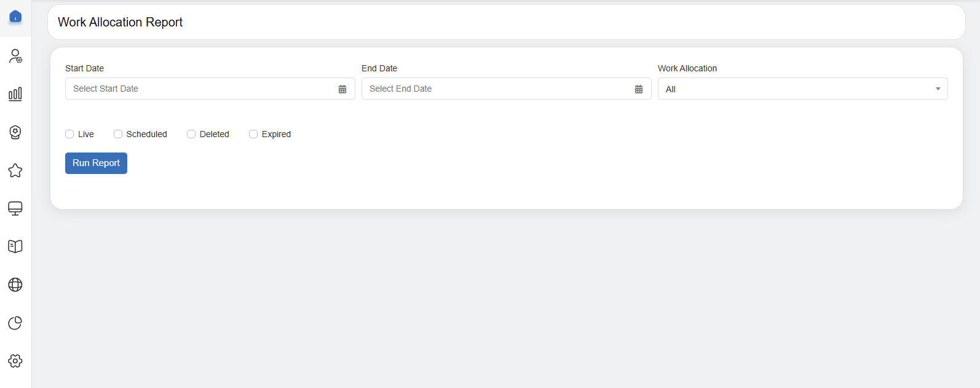This screenshot has height=388, width=980.
Task: Click the hexagon badge sidebar icon
Action: point(15,132)
